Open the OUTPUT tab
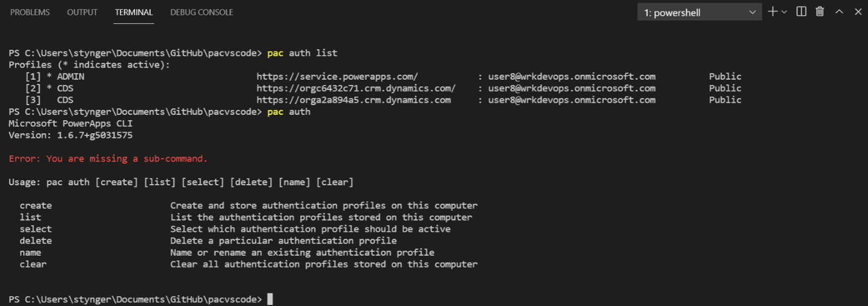 tap(82, 12)
